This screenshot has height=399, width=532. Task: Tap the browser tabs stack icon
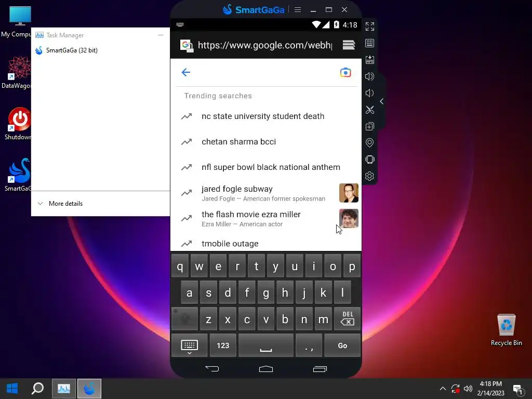click(349, 45)
